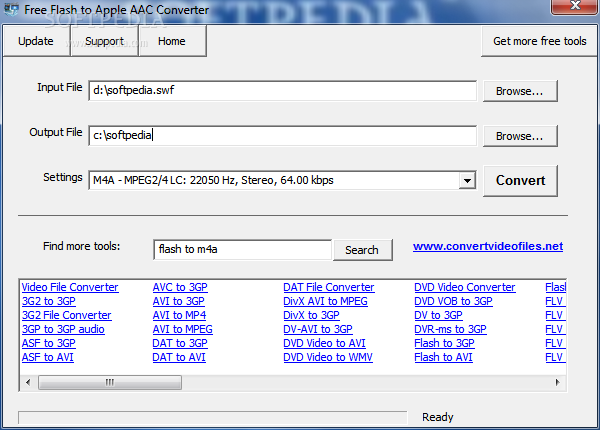Screen dimensions: 600x430
Task: Open the Settings format dropdown
Action: click(467, 181)
